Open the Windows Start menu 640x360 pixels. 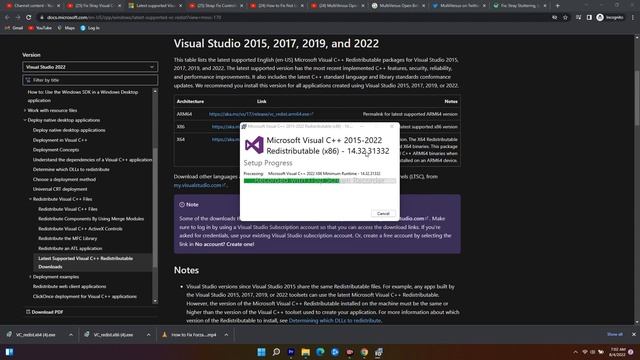click(x=261, y=352)
